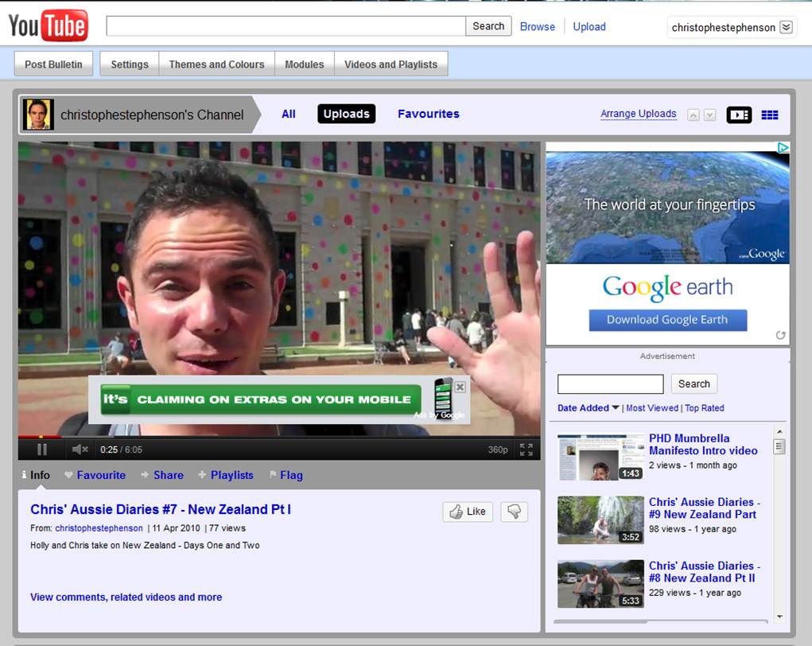Switch to grid view of uploads
812x646 pixels.
point(769,115)
